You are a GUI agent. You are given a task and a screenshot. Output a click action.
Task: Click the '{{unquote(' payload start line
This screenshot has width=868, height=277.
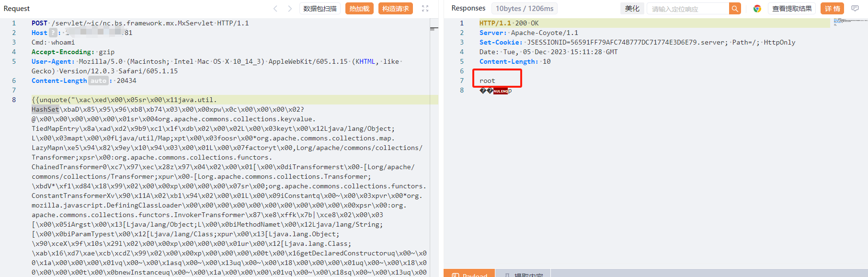(x=124, y=100)
